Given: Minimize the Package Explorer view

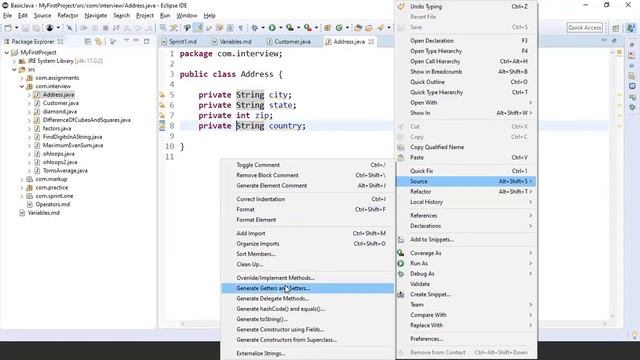Looking at the screenshot, I should (136, 41).
